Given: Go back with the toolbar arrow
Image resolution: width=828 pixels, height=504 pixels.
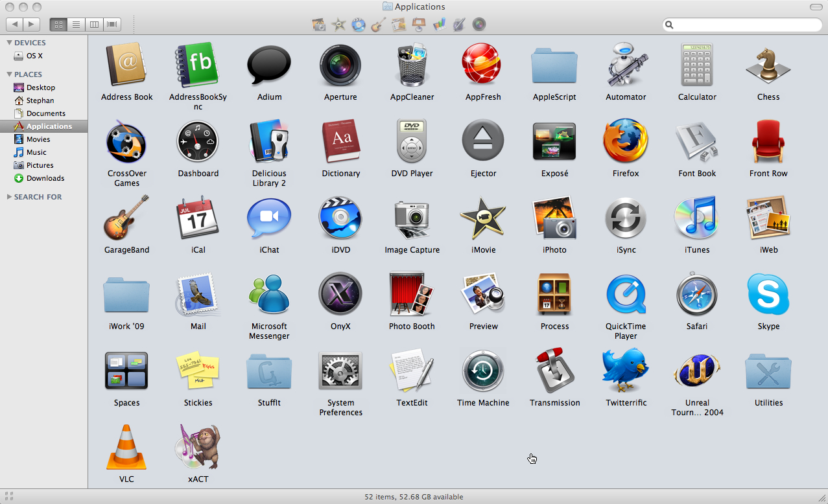Looking at the screenshot, I should tap(14, 25).
